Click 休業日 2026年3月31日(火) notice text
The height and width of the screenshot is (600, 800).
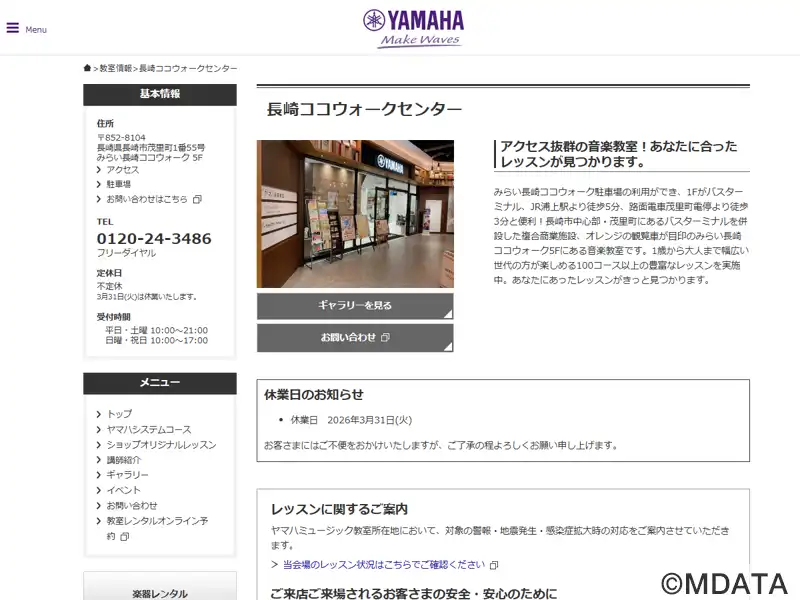click(x=351, y=420)
